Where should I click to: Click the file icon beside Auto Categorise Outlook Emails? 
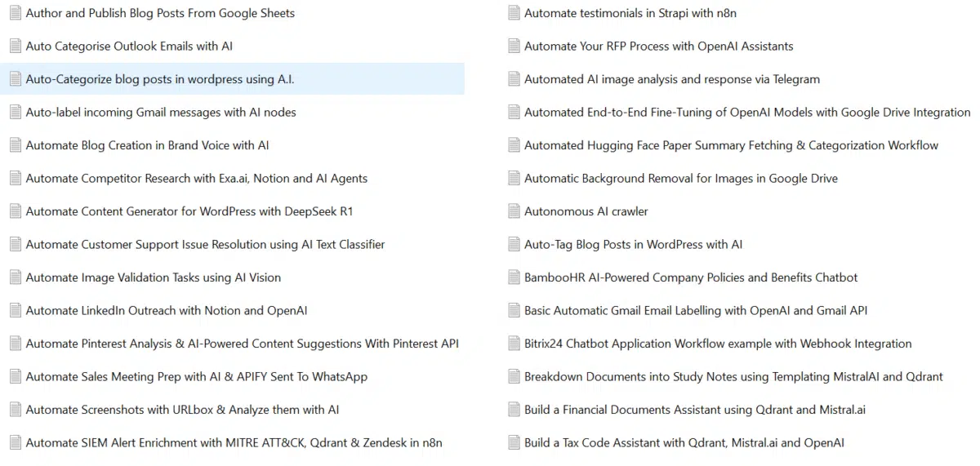[15, 46]
